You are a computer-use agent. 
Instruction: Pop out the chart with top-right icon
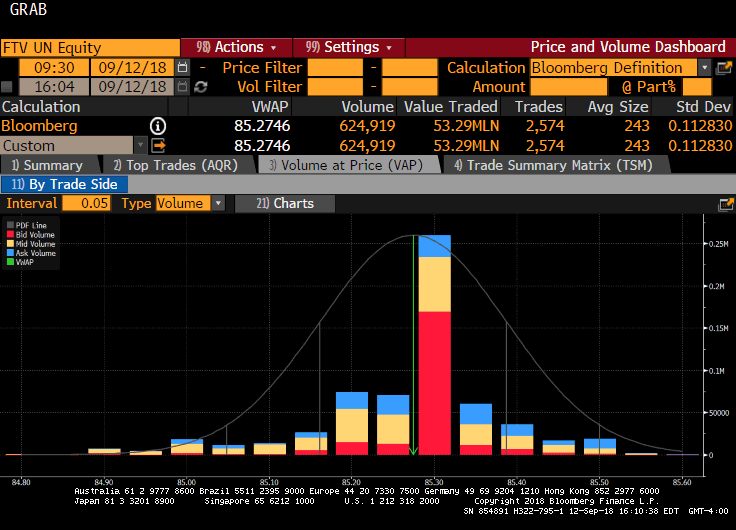pyautogui.click(x=725, y=203)
